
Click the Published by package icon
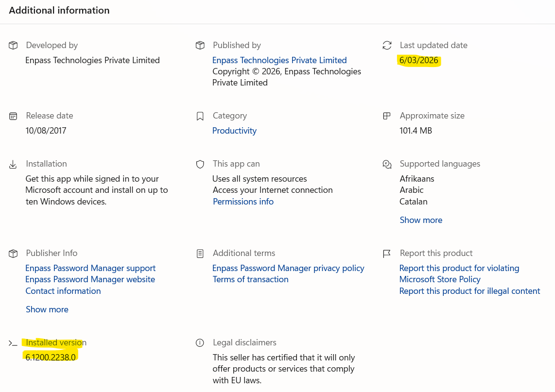pos(200,45)
